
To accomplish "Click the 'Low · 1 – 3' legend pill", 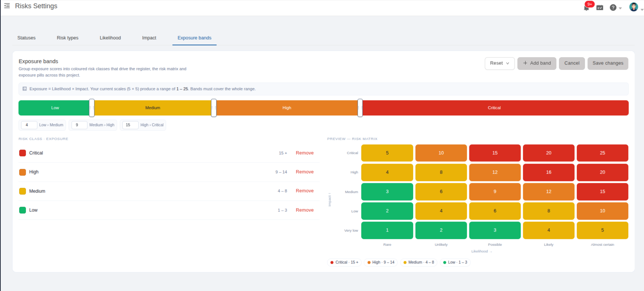I will [455, 262].
